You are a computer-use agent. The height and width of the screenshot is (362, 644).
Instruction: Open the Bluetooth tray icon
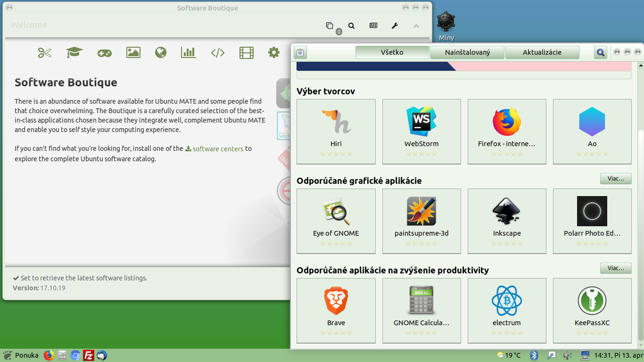pyautogui.click(x=534, y=355)
